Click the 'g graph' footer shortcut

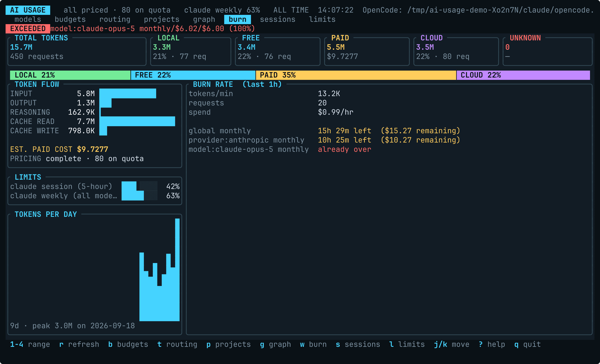(x=275, y=344)
